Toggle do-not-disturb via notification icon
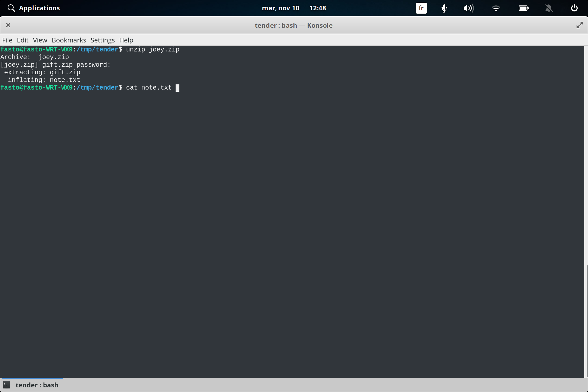588x392 pixels. tap(549, 8)
